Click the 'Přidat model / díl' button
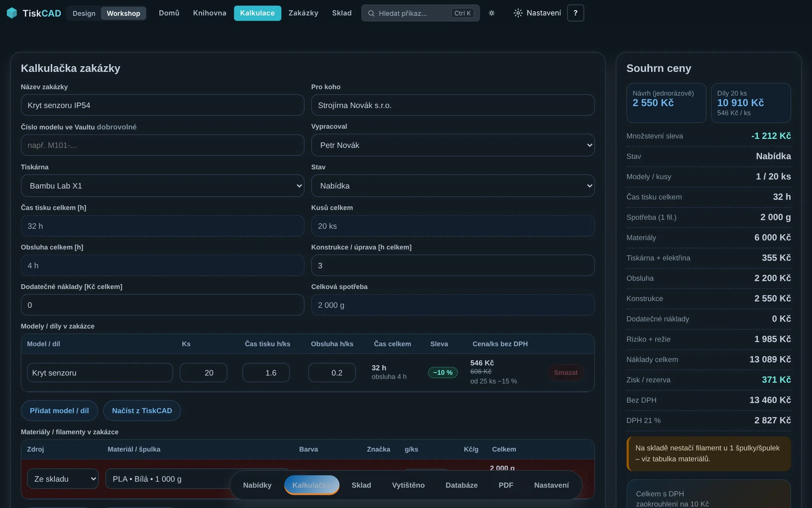The image size is (812, 508). pyautogui.click(x=59, y=411)
